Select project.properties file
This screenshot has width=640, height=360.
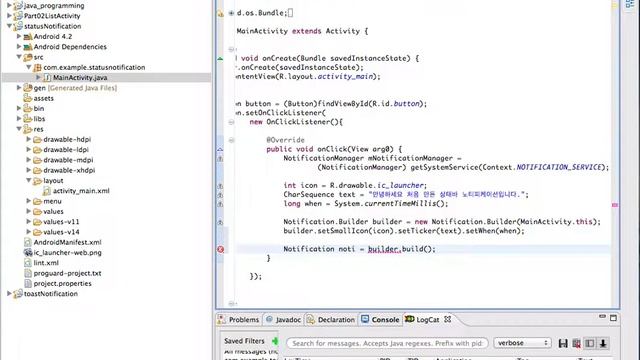[x=62, y=283]
